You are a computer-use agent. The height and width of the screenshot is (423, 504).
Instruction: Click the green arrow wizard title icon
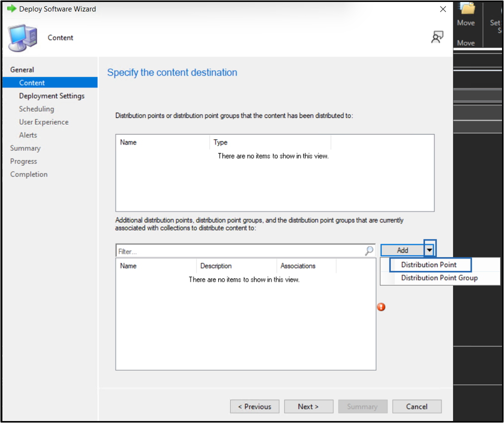tap(11, 8)
